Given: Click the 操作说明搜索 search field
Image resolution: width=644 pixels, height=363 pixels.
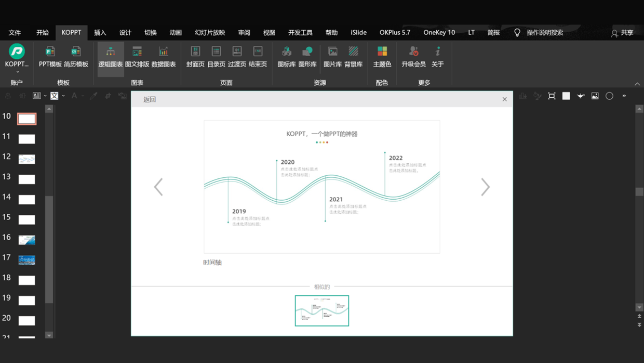Looking at the screenshot, I should point(545,33).
